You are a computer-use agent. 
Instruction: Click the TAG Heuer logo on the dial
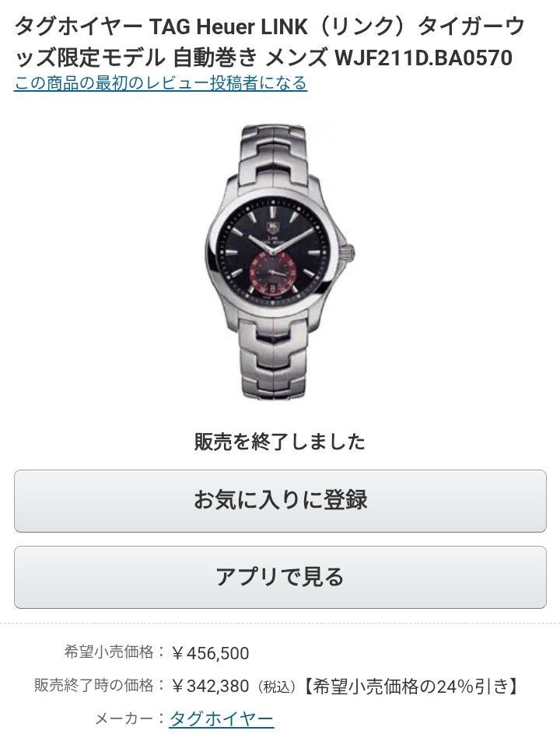click(274, 228)
